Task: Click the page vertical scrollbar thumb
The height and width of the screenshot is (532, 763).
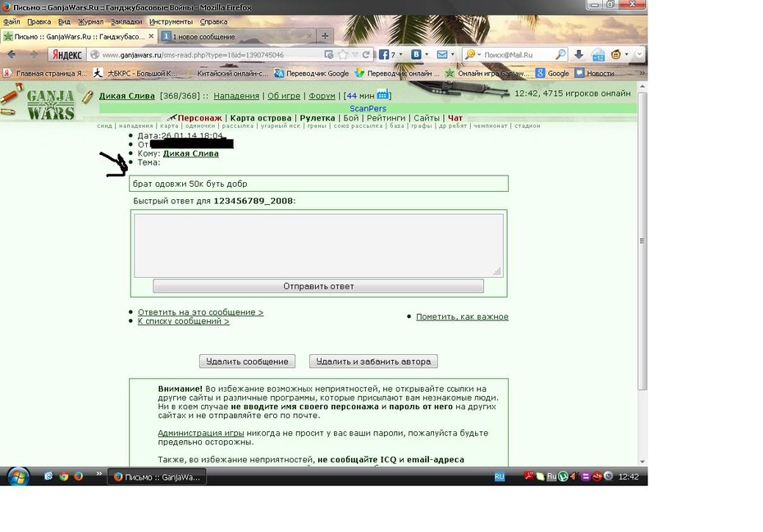Action: click(x=642, y=240)
